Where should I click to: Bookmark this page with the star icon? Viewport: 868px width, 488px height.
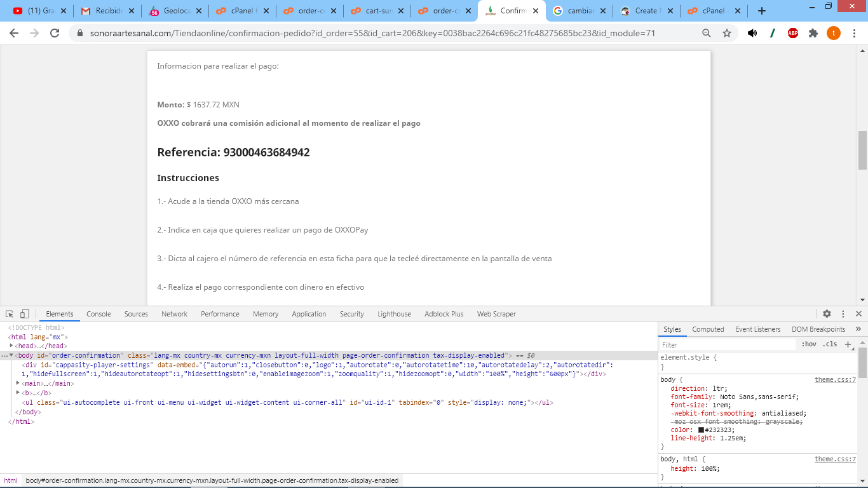coord(727,33)
